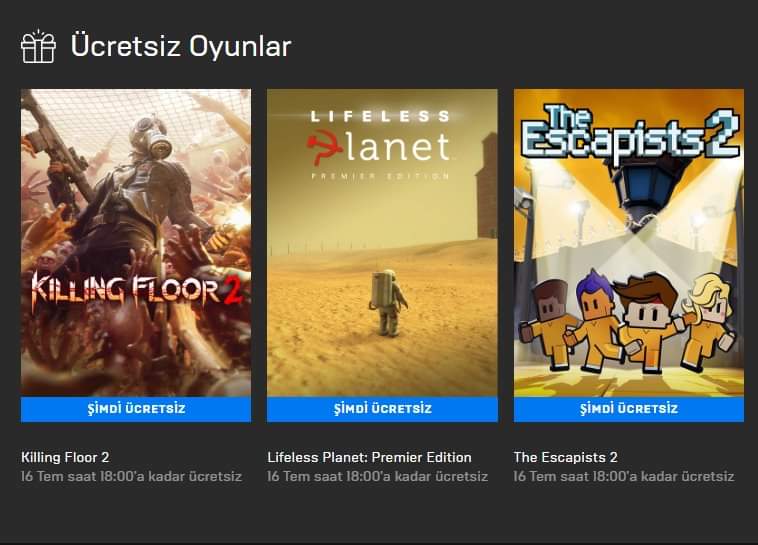Image resolution: width=758 pixels, height=545 pixels.
Task: Open the Lifeless Planet cover image
Action: pyautogui.click(x=382, y=243)
